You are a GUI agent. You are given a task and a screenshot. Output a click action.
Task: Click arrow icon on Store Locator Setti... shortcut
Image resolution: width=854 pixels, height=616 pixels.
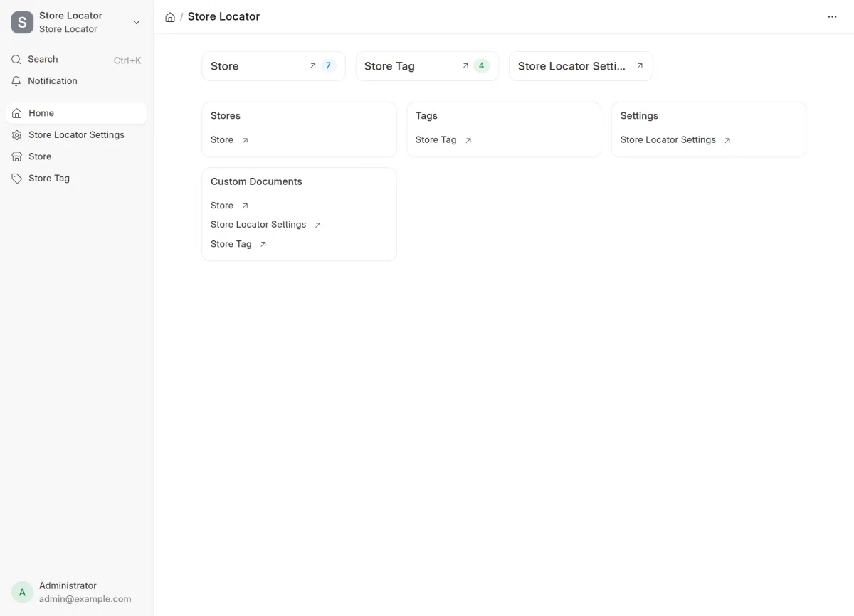pos(640,66)
